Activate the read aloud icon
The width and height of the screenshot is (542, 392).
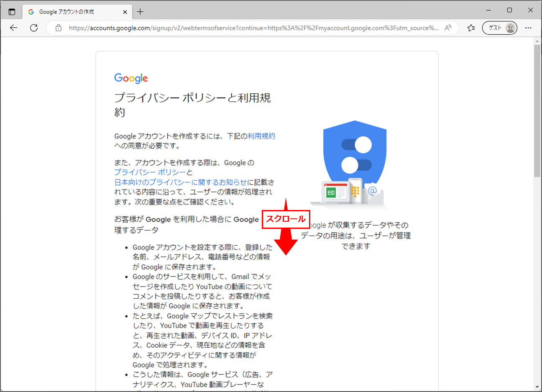tap(448, 28)
